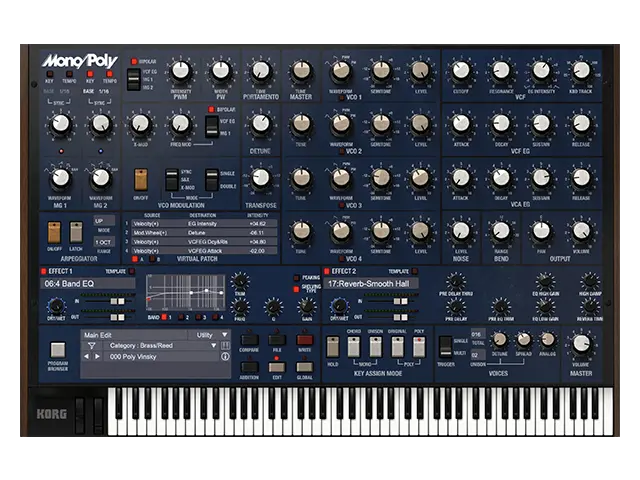Open the Utility dropdown menu
640x480 pixels.
pyautogui.click(x=210, y=335)
